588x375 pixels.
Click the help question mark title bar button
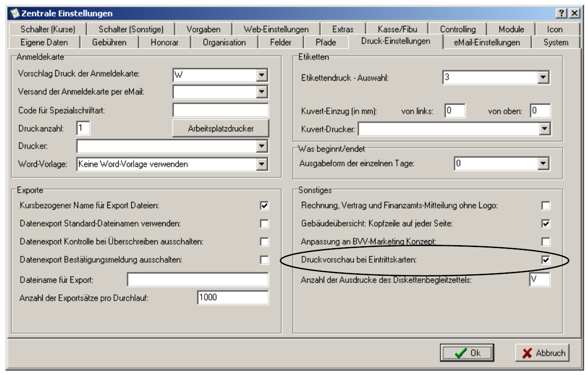coord(561,13)
